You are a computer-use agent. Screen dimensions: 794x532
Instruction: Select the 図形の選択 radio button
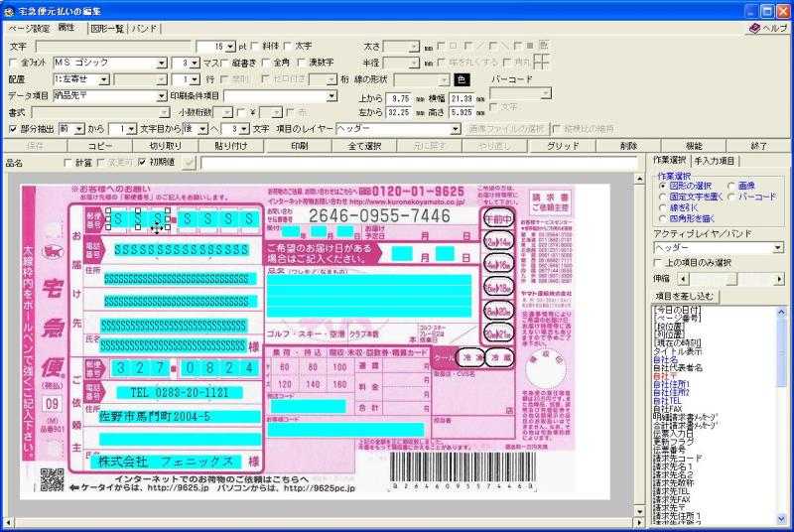[662, 187]
